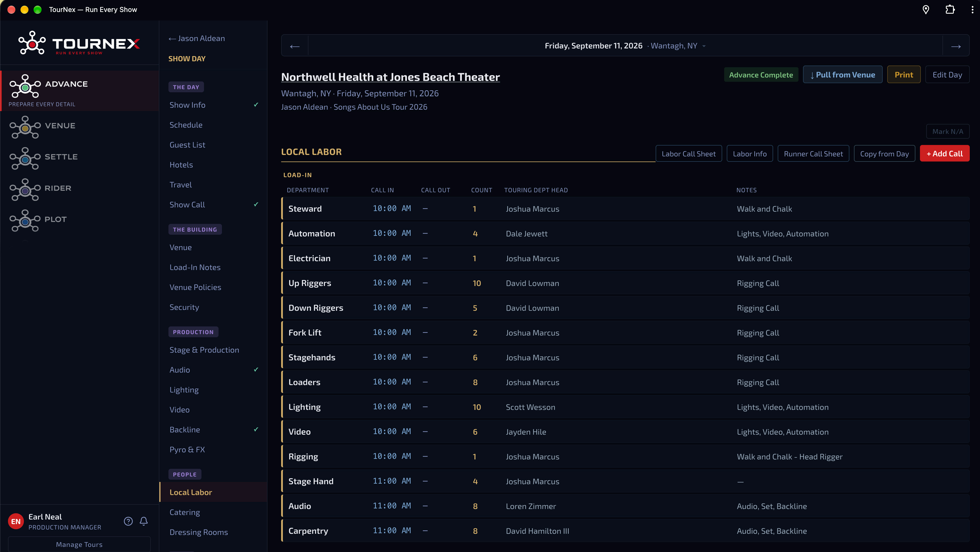Go back to Jason Aldean tour
The height and width of the screenshot is (552, 980).
(x=197, y=38)
